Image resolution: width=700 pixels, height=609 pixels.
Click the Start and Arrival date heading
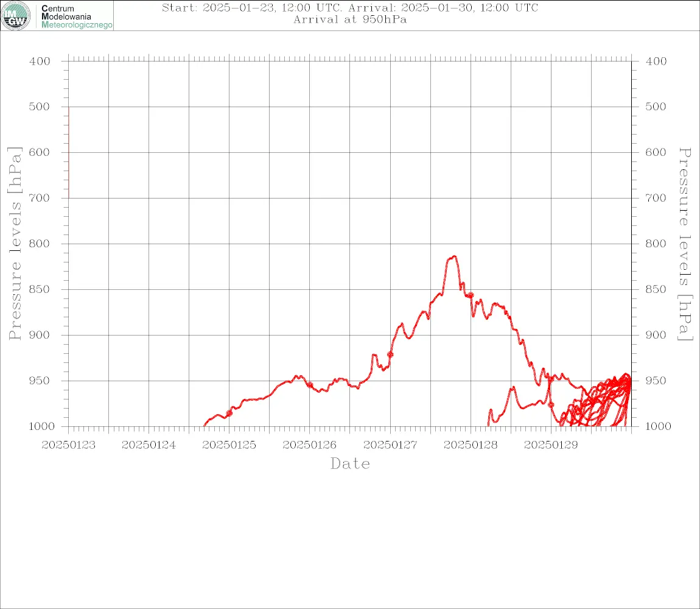click(x=350, y=7)
